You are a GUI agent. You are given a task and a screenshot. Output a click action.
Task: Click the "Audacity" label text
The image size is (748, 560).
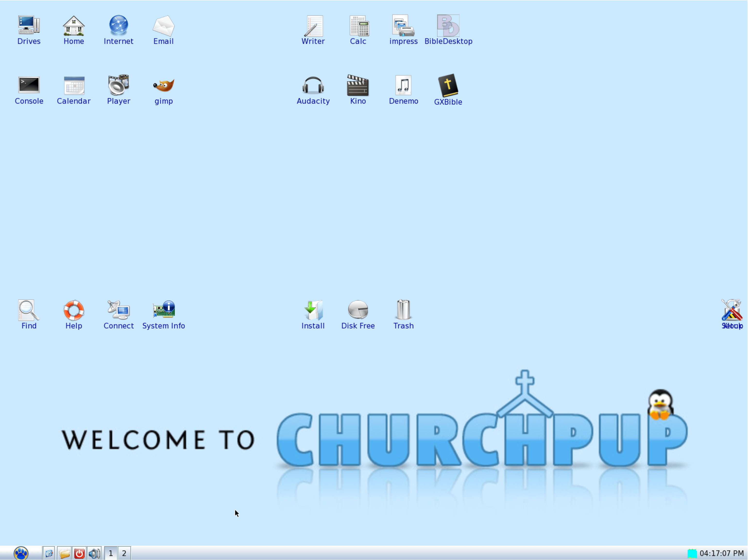tap(313, 101)
